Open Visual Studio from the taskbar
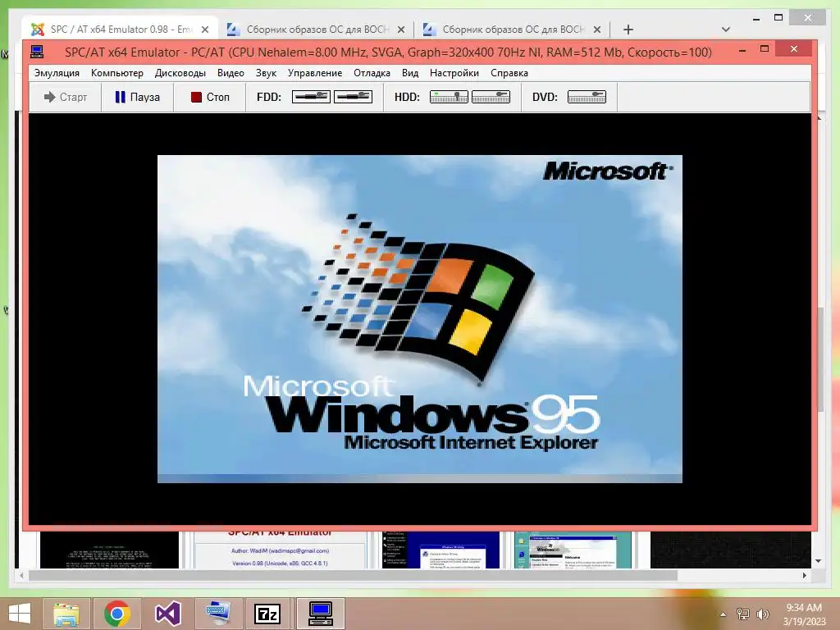 (168, 614)
